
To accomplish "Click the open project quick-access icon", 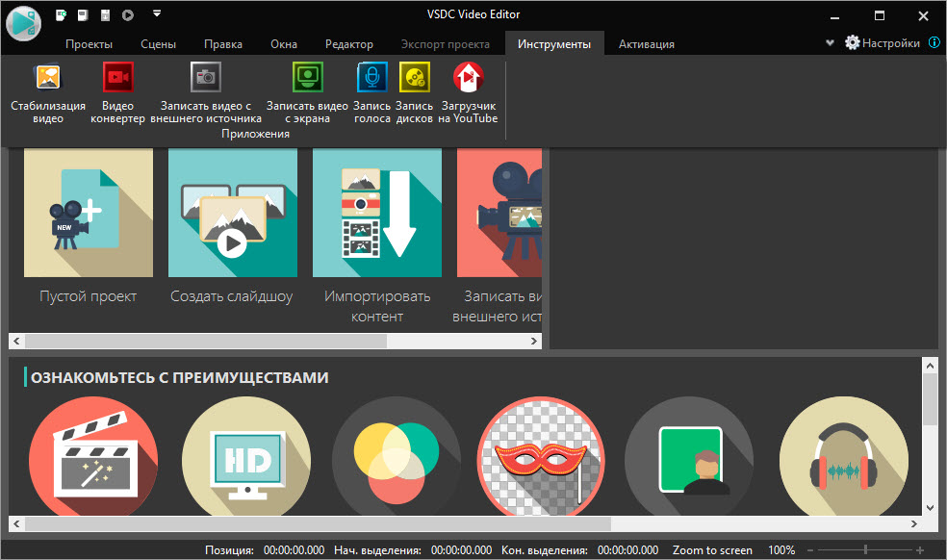I will click(83, 14).
